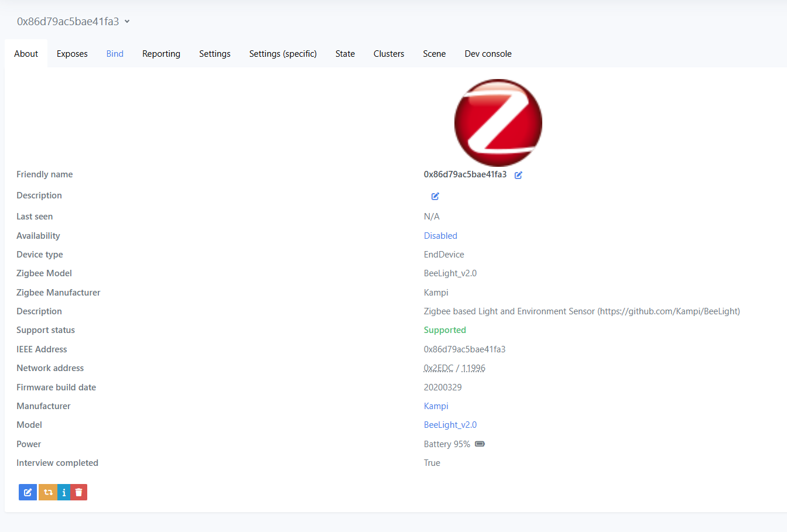
Task: Click the Last seen N/A value
Action: pyautogui.click(x=432, y=217)
